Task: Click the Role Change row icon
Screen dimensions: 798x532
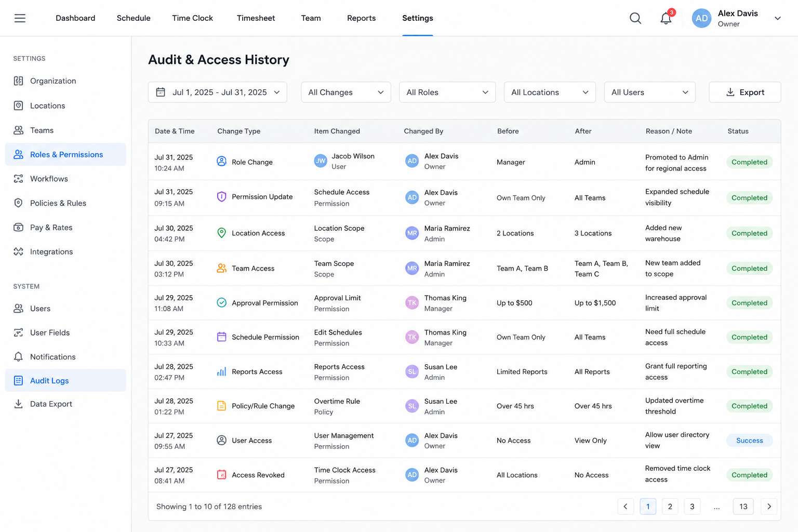Action: coord(221,162)
